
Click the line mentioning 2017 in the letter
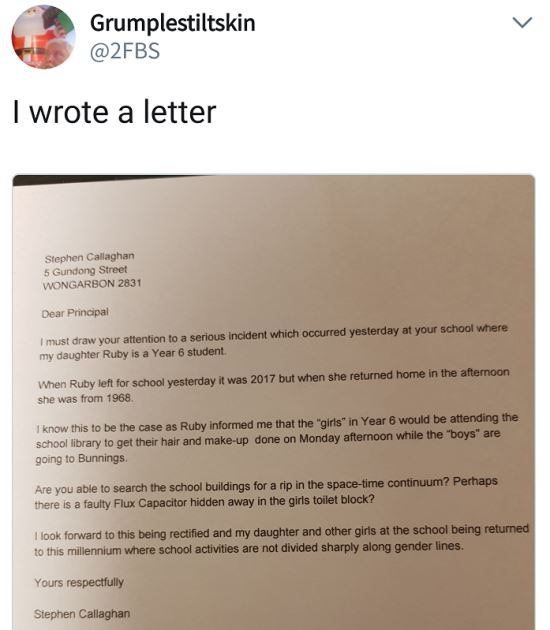pyautogui.click(x=274, y=378)
